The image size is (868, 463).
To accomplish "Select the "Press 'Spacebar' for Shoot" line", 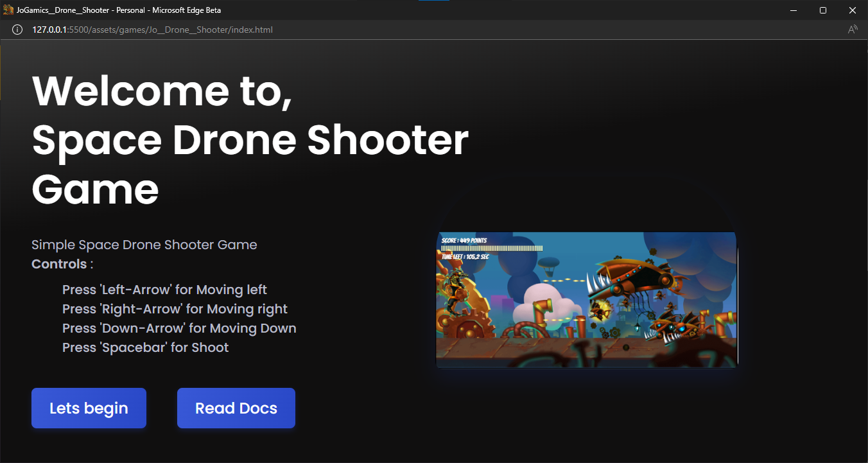I will tap(145, 347).
